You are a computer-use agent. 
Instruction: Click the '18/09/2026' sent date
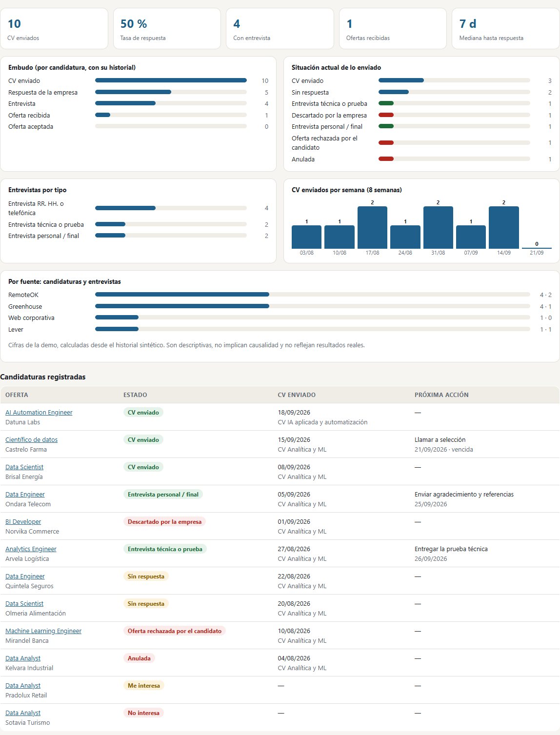pos(294,413)
